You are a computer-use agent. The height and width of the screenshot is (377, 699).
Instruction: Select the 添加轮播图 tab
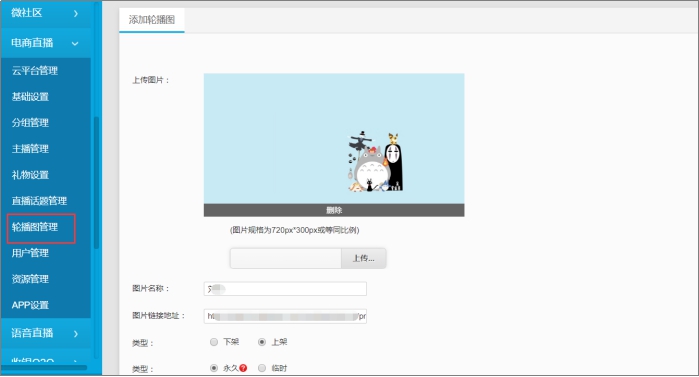click(152, 20)
